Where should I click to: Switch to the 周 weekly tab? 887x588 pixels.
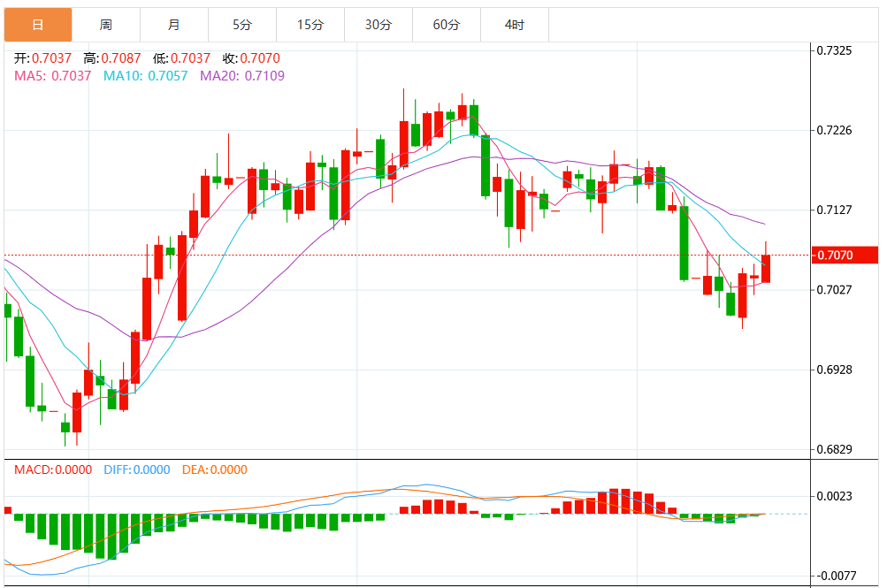[106, 25]
